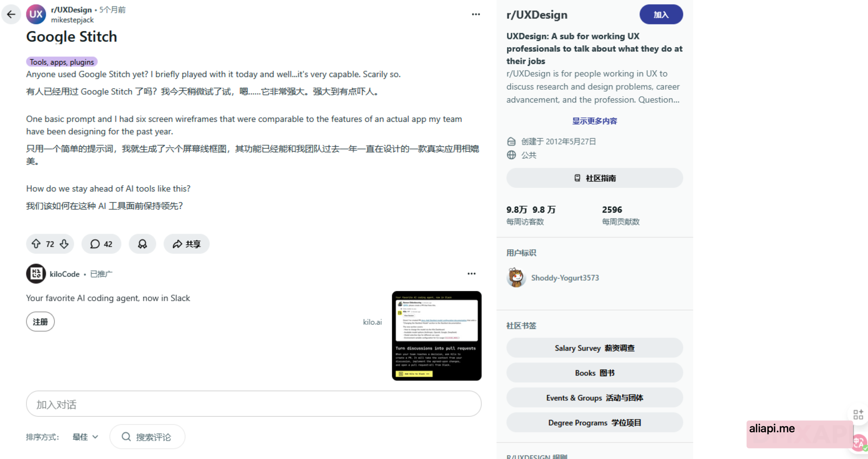Screen dimensions: 868x459
Task: Click the grid widget icon at right edge
Action: point(858,414)
